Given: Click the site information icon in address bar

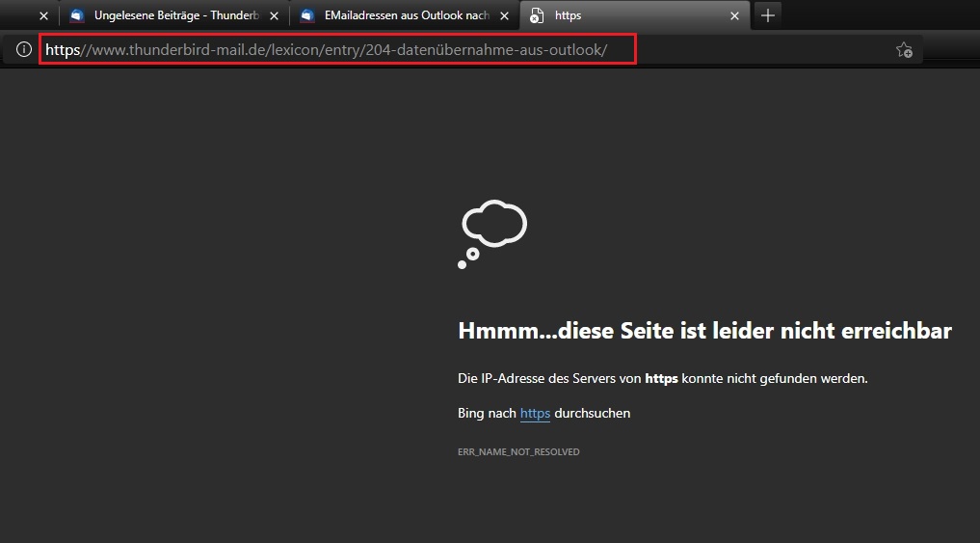Looking at the screenshot, I should [24, 49].
